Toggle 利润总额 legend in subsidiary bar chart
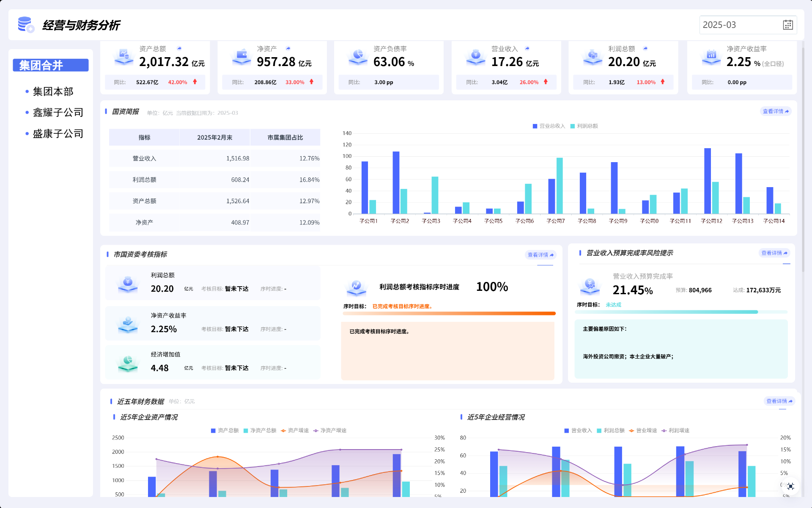Screen dimensions: 812x508 pyautogui.click(x=584, y=126)
